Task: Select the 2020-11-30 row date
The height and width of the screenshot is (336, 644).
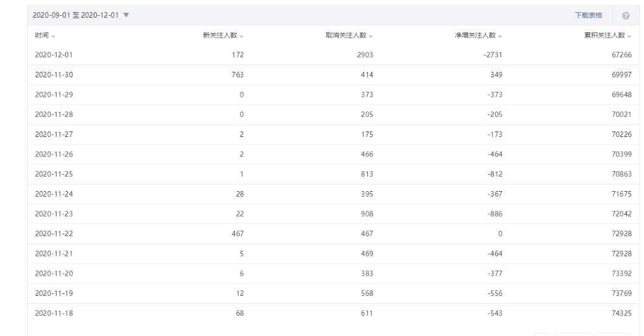Action: 54,75
